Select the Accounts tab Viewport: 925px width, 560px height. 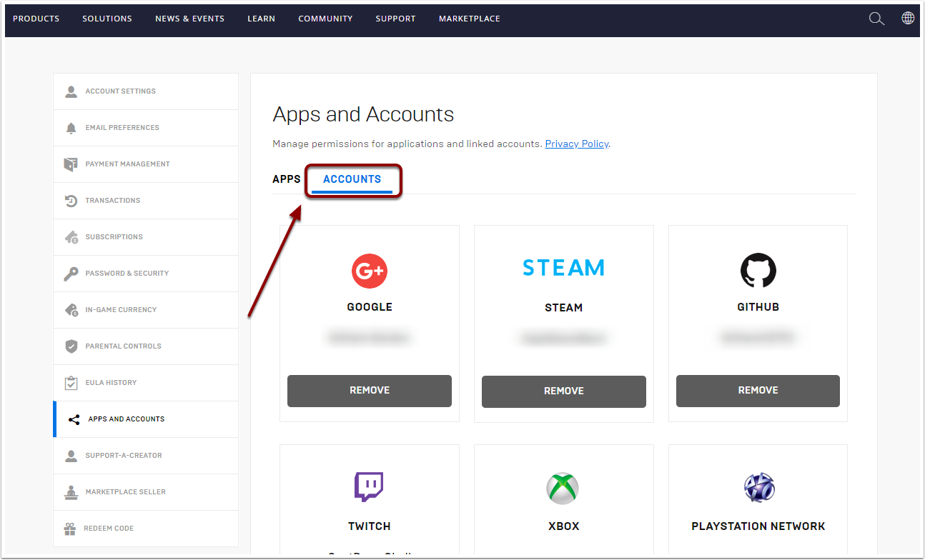pos(352,179)
